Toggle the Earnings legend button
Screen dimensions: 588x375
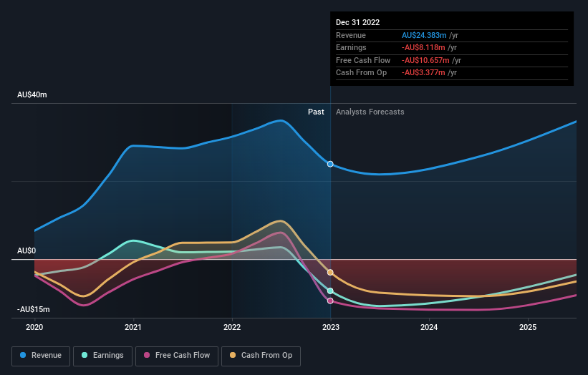pyautogui.click(x=102, y=356)
